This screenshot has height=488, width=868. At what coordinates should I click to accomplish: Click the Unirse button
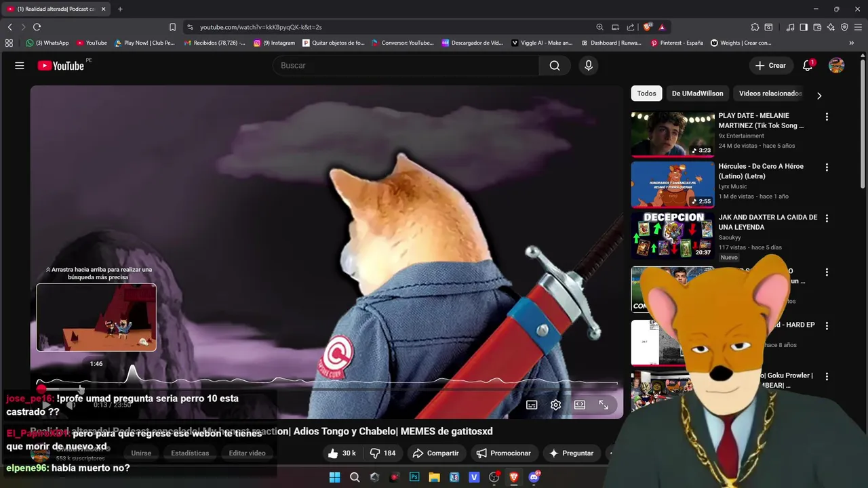(x=141, y=453)
